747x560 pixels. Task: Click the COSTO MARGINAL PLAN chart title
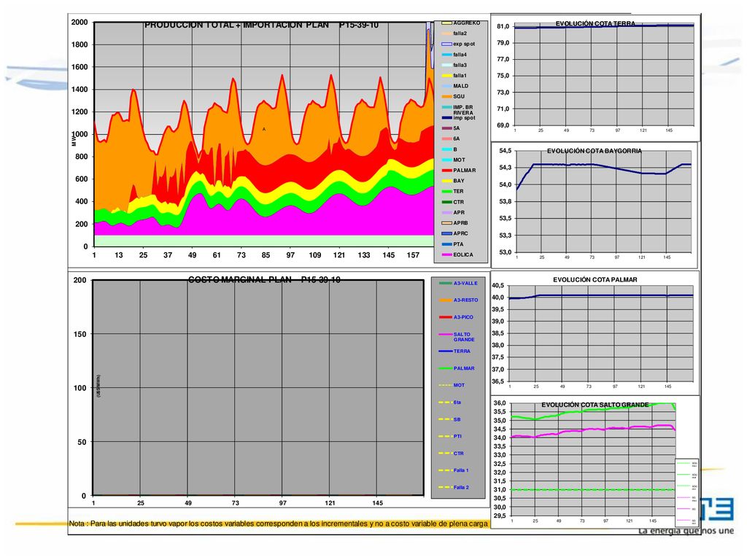pos(264,280)
